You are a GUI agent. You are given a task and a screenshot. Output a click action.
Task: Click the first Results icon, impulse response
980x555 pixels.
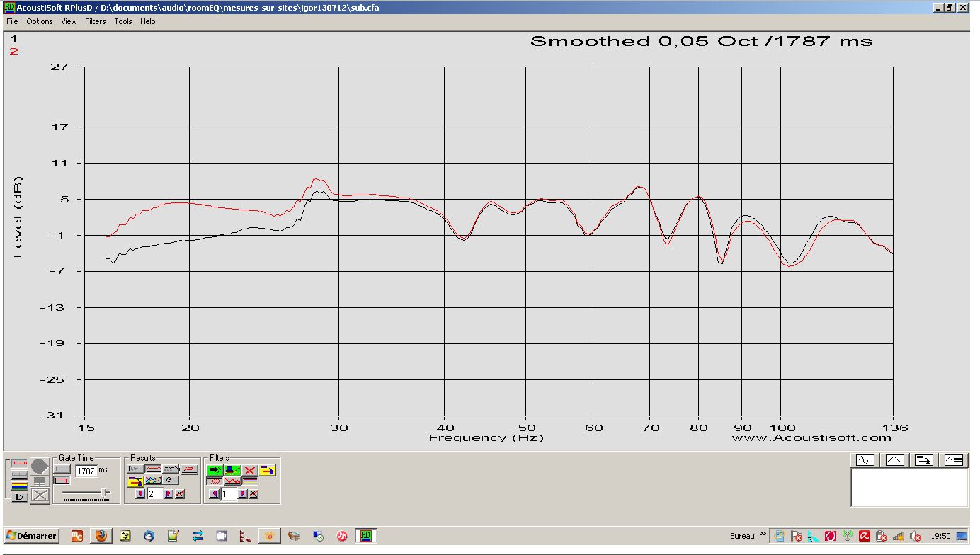pyautogui.click(x=135, y=469)
